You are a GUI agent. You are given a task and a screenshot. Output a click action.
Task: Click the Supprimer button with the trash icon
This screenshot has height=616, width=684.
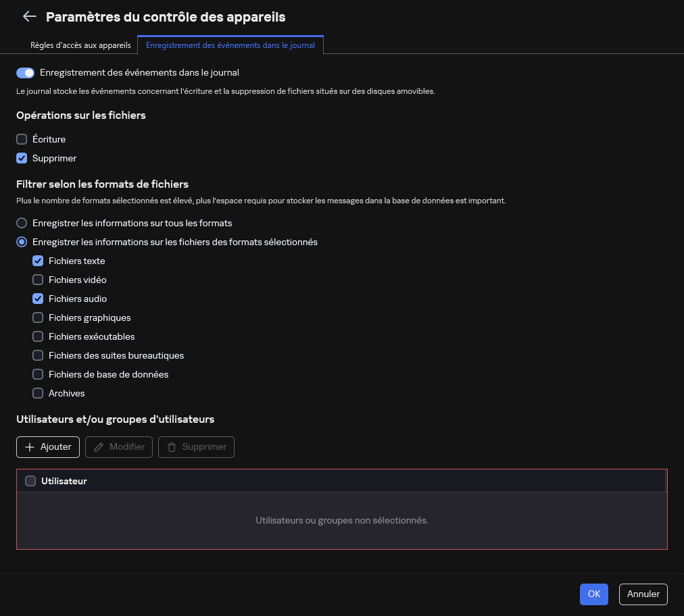coord(196,447)
